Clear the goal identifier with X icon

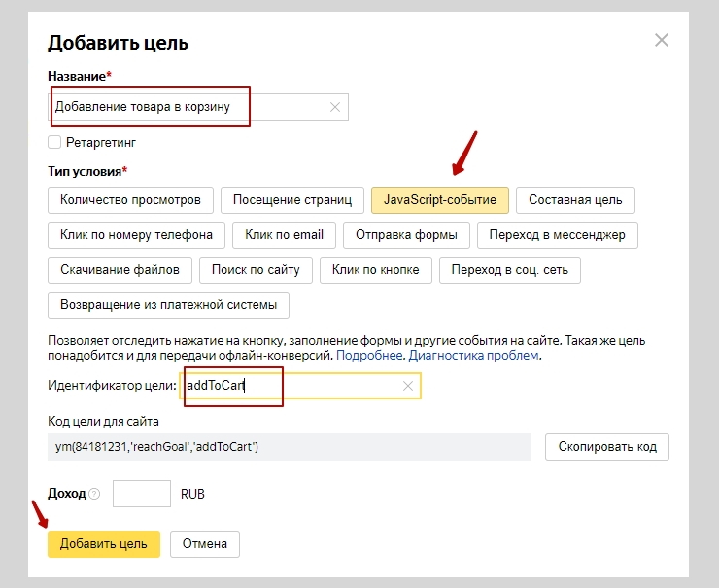pyautogui.click(x=408, y=386)
